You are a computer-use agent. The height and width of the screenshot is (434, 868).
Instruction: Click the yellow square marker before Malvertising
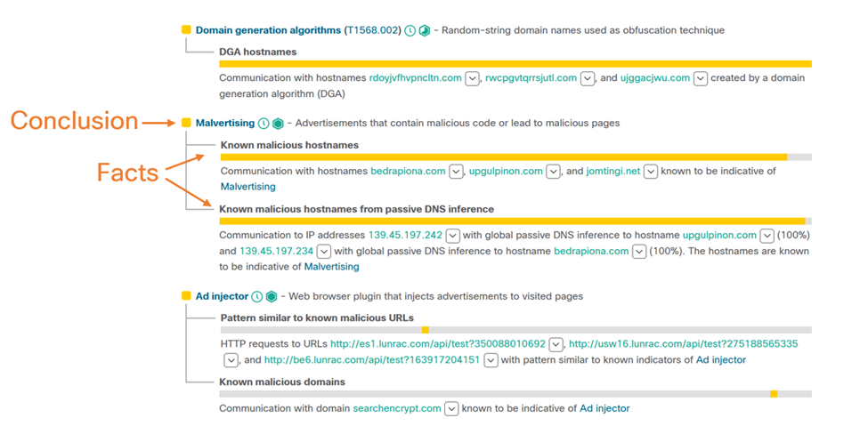pos(186,124)
